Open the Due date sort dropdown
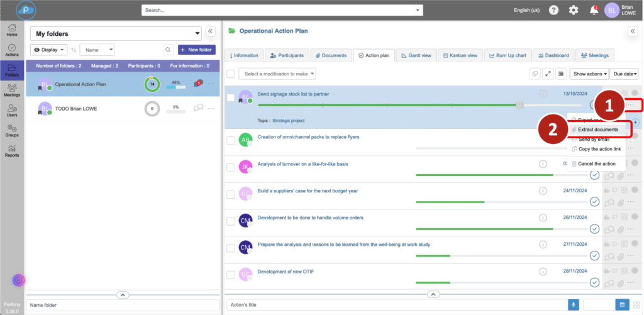Screen dimensions: 644x315 (x=625, y=74)
